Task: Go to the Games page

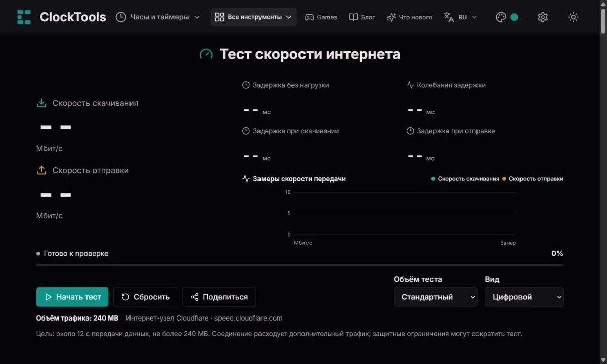Action: coord(321,17)
